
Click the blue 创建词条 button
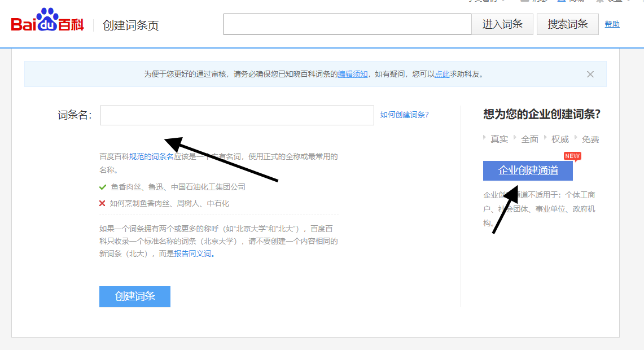[135, 296]
